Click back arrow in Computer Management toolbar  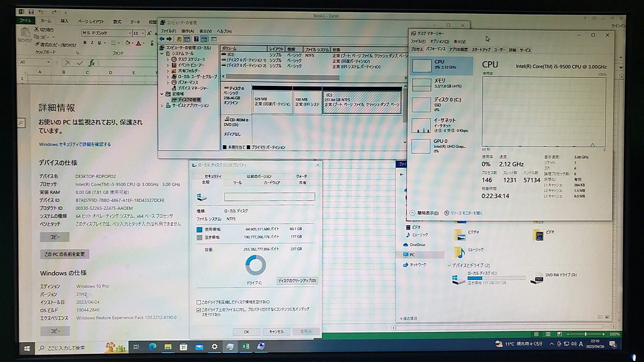pos(162,39)
